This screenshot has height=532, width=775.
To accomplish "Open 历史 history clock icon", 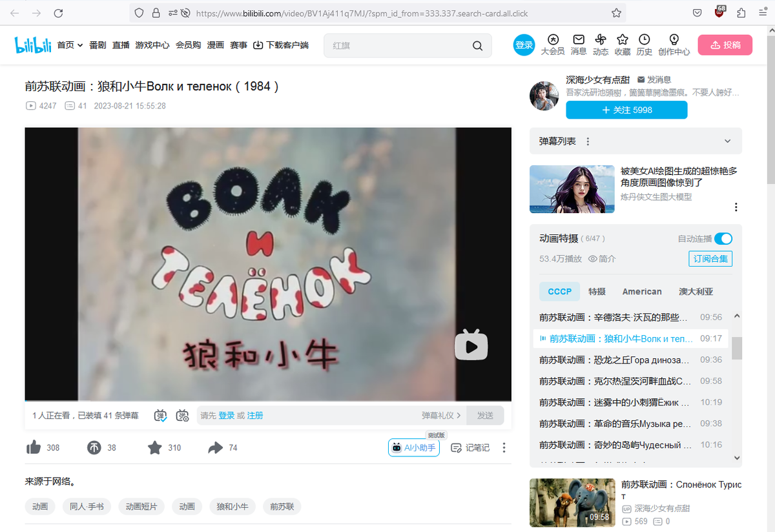I will [645, 39].
